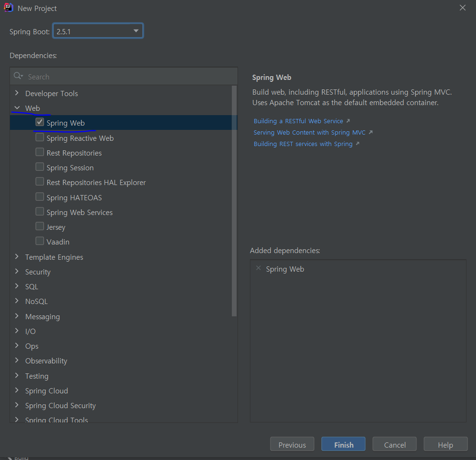Click the search magnifier icon
This screenshot has height=460, width=476.
[18, 76]
